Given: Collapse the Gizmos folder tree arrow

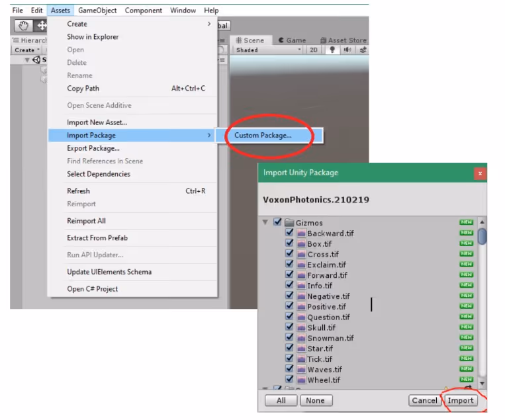Looking at the screenshot, I should pos(265,222).
